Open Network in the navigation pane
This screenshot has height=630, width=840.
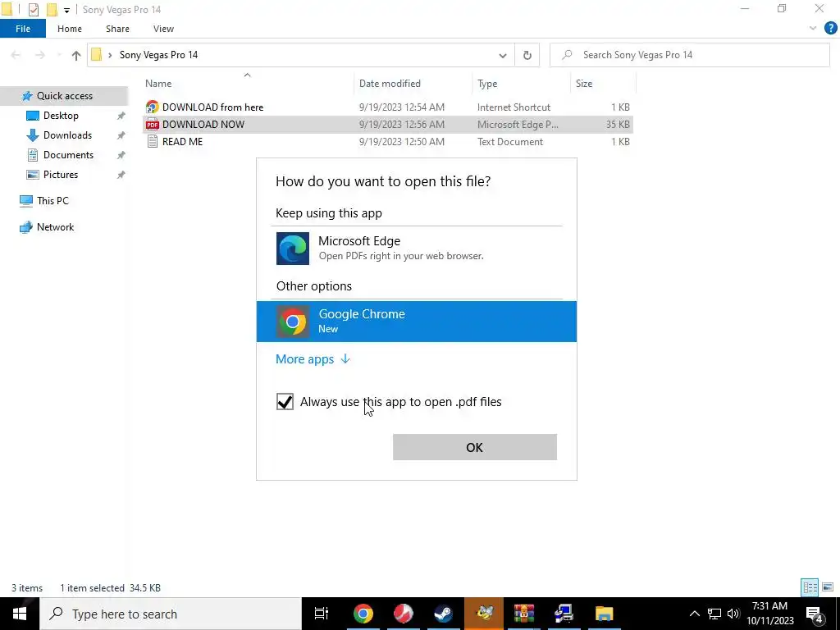[x=55, y=227]
